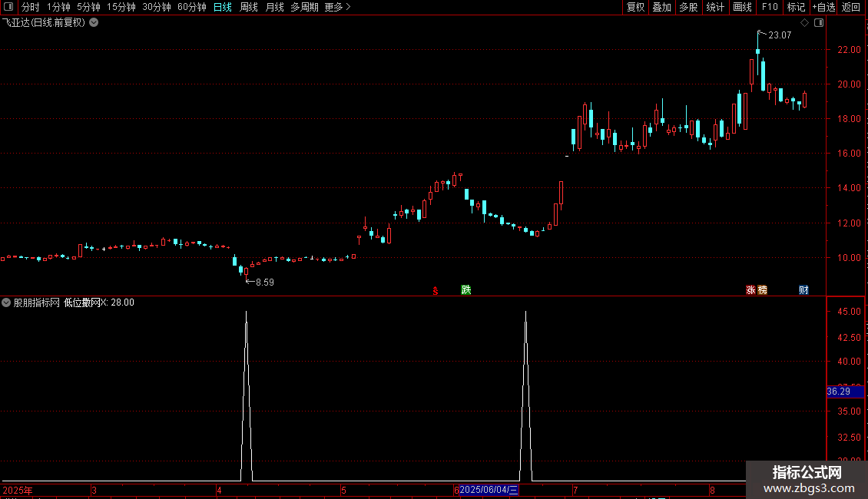Click the 8.59 low price label
Viewport: 868px width, 499px height.
click(264, 283)
